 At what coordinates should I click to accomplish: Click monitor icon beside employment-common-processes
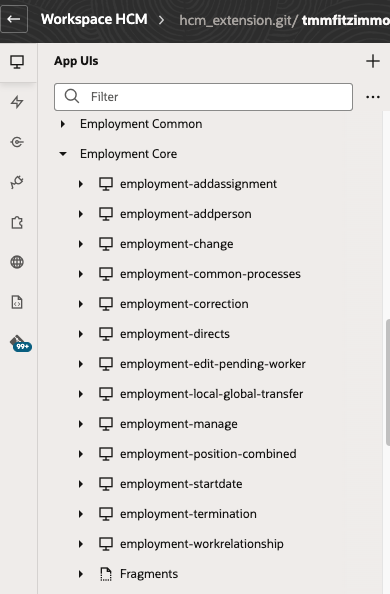[106, 274]
